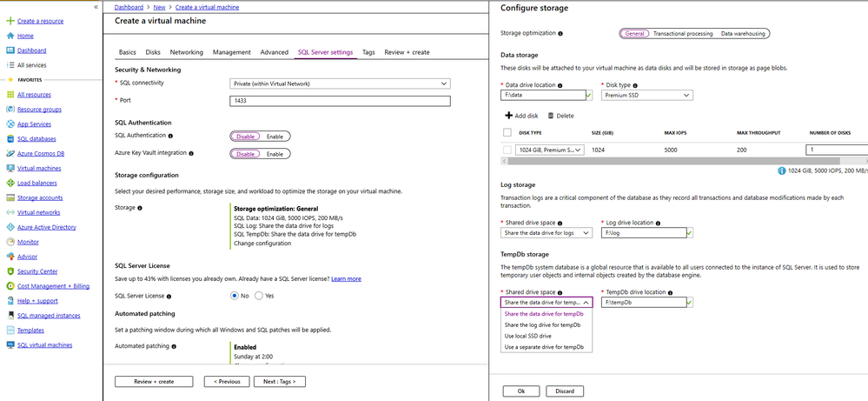The width and height of the screenshot is (868, 401).
Task: Click the Azure Cosmos DB icon
Action: [x=10, y=153]
